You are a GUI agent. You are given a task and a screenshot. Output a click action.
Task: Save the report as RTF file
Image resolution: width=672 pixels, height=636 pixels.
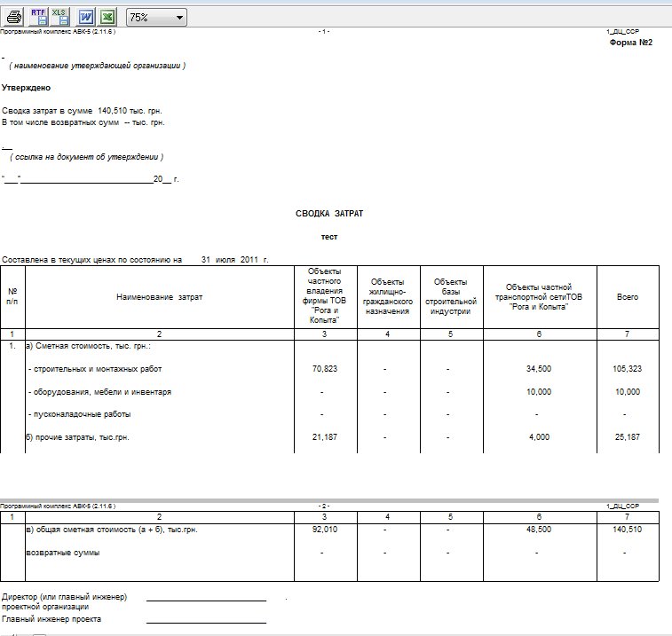click(x=38, y=16)
